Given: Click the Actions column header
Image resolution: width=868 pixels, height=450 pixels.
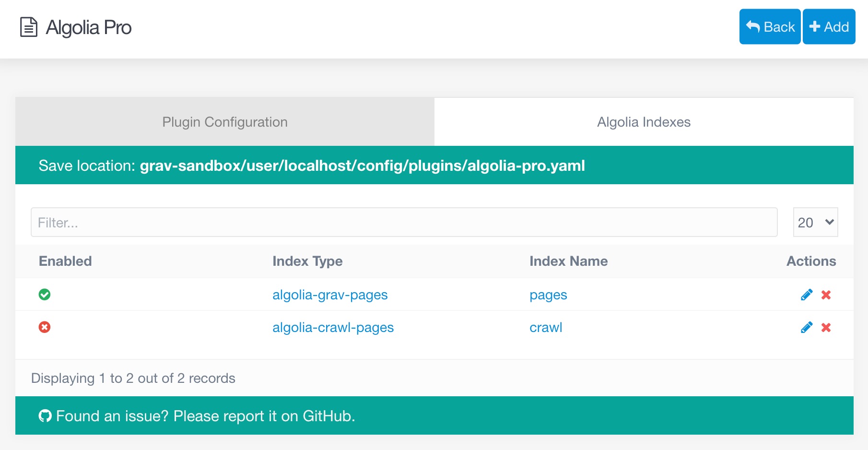Looking at the screenshot, I should (x=811, y=261).
